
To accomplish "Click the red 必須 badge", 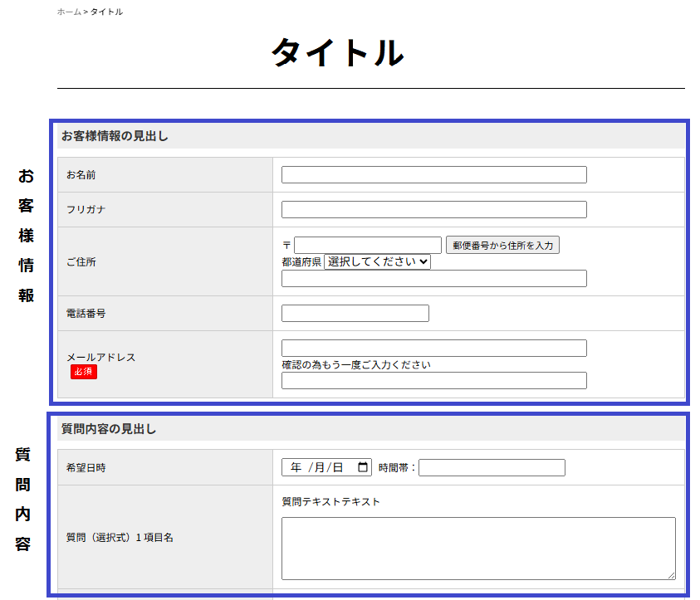I will [84, 372].
